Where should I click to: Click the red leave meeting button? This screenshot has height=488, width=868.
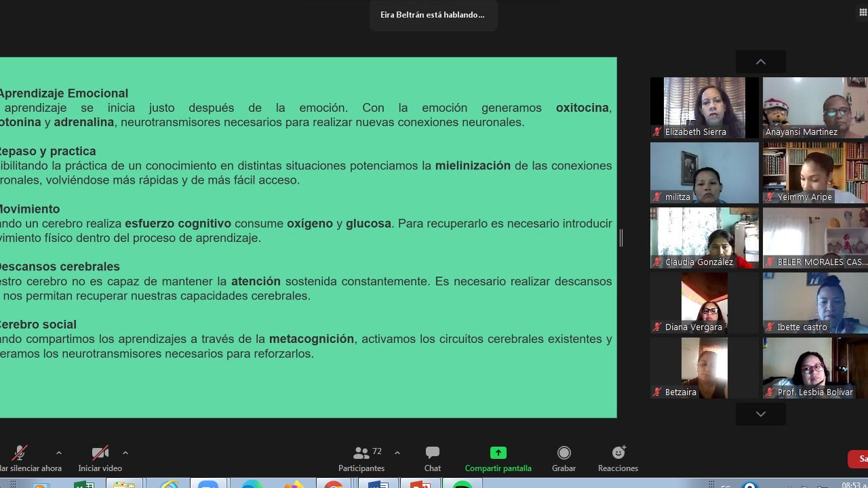(859, 459)
